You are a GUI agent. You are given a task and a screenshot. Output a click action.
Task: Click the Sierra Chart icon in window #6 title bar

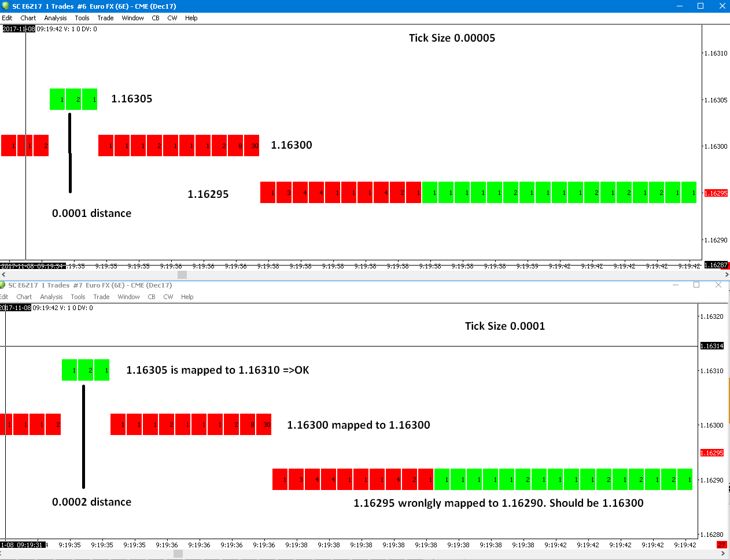click(x=5, y=6)
